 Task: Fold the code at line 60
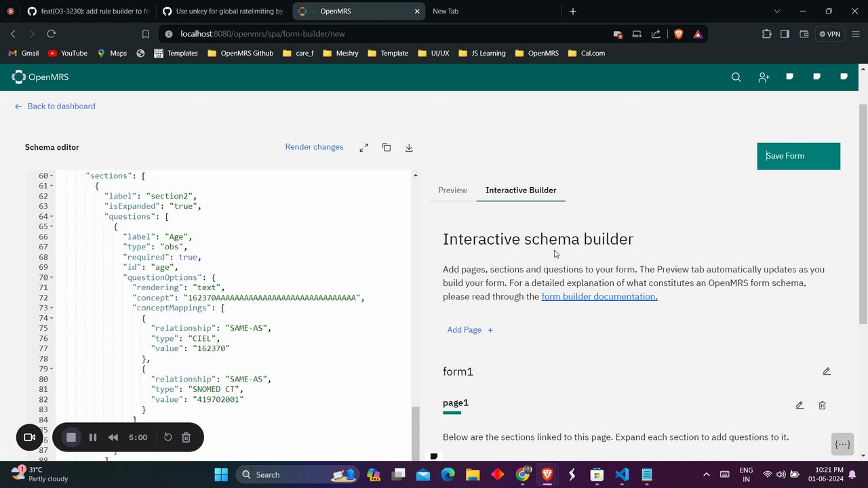tap(52, 176)
